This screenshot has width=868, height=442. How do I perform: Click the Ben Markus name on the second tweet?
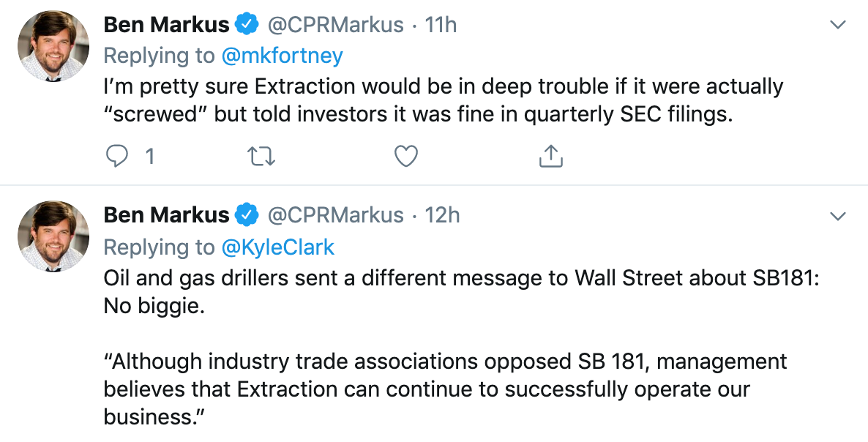166,215
